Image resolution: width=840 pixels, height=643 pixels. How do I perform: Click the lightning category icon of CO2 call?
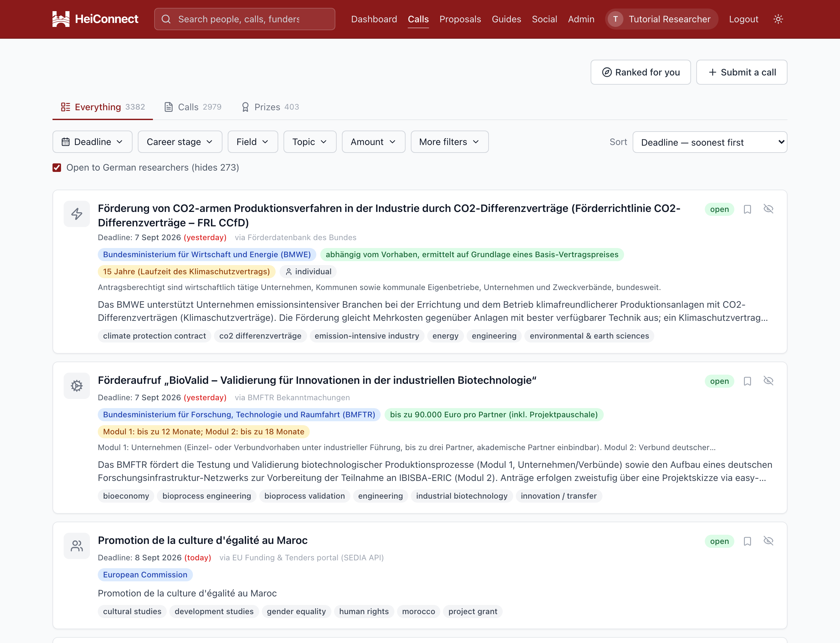(x=77, y=214)
